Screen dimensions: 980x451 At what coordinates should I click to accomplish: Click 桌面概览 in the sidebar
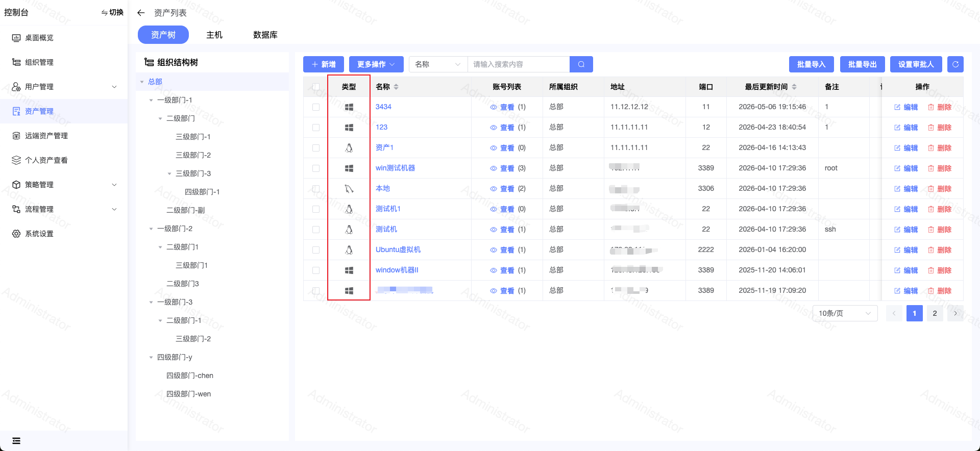64,38
